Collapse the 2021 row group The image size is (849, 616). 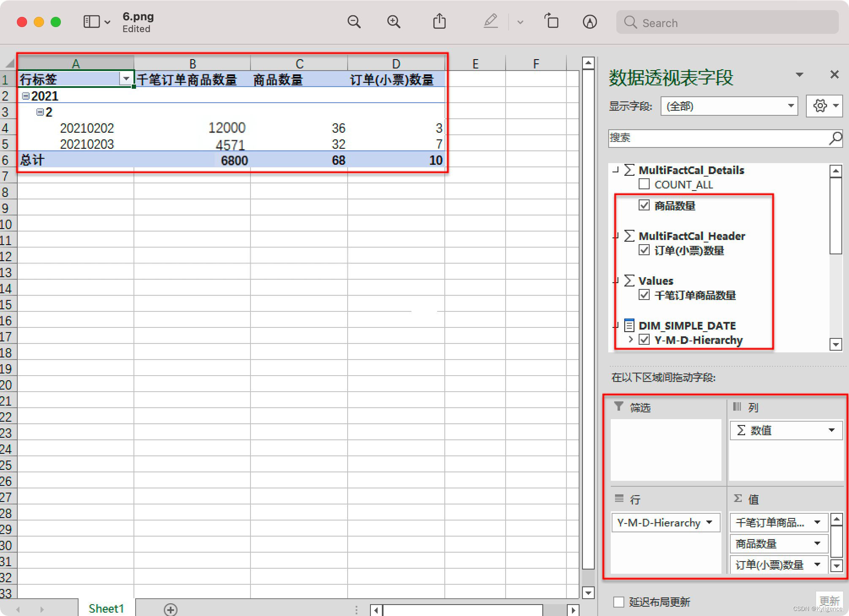click(26, 96)
